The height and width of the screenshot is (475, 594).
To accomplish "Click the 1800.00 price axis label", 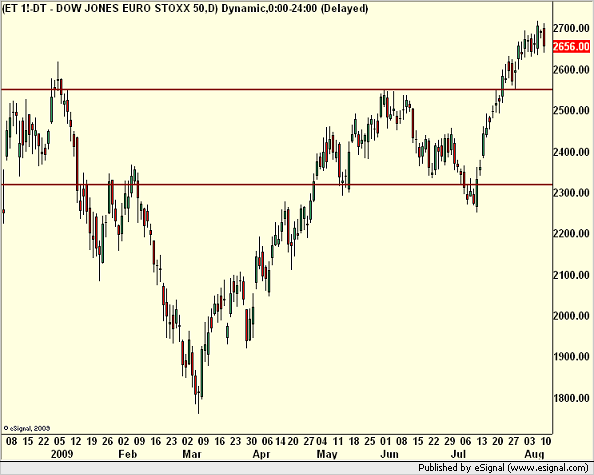I will pyautogui.click(x=571, y=398).
